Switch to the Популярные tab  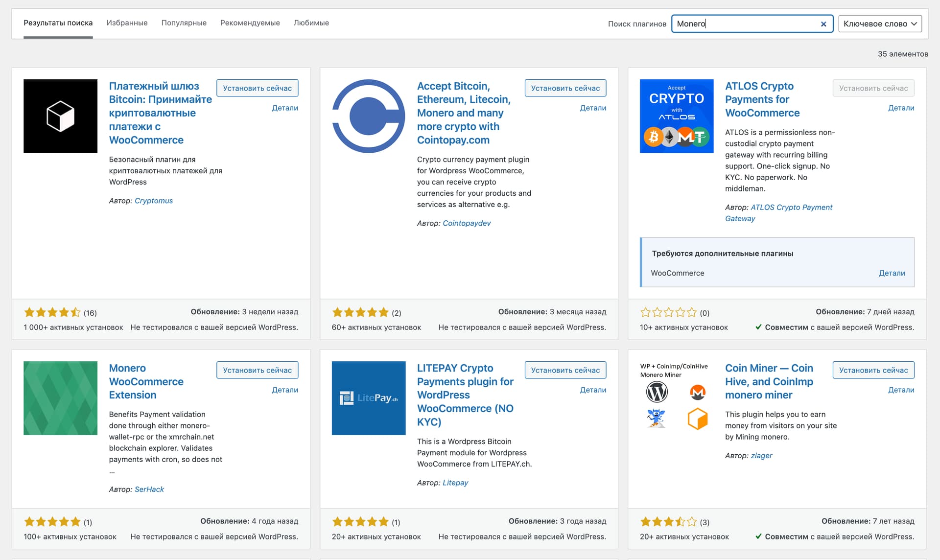(x=184, y=23)
